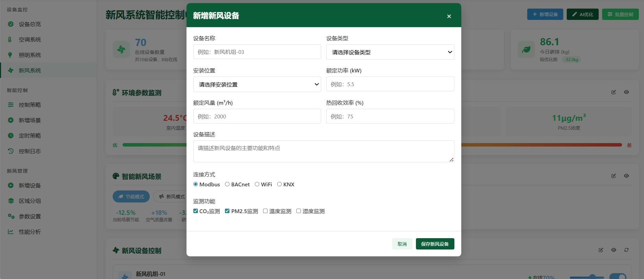
Task: Click the chart icon for 性能分析
Action: 11,232
